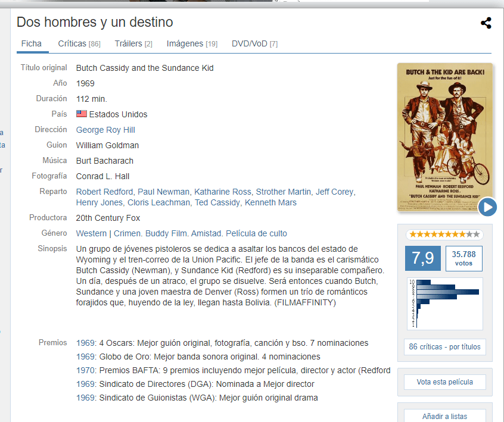The height and width of the screenshot is (422, 504).
Task: Select the Imágenes tab
Action: coord(192,43)
